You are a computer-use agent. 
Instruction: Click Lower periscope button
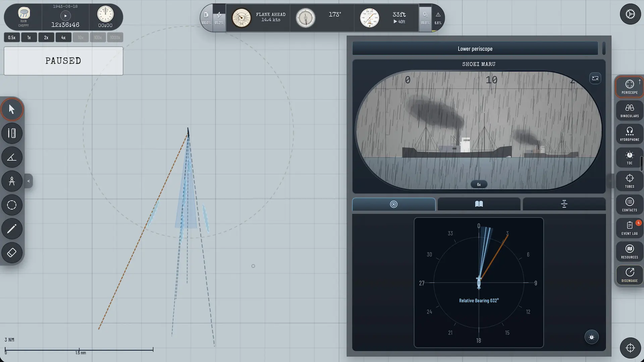[x=475, y=49]
